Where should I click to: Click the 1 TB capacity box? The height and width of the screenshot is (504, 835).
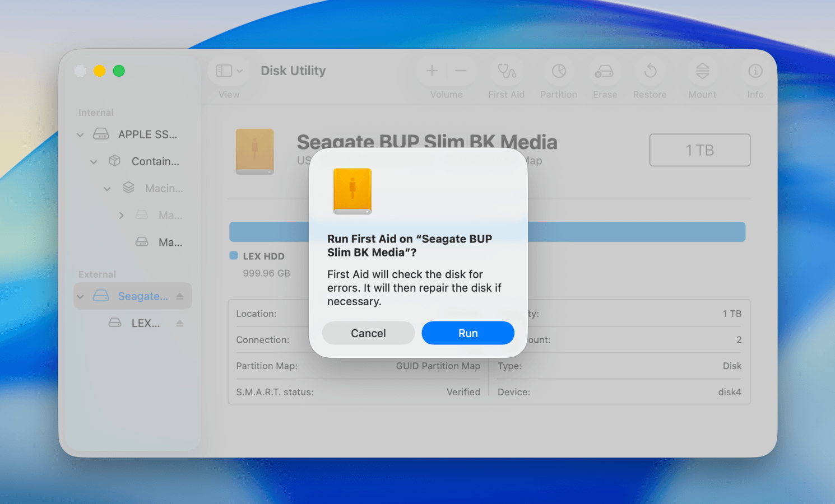(700, 150)
